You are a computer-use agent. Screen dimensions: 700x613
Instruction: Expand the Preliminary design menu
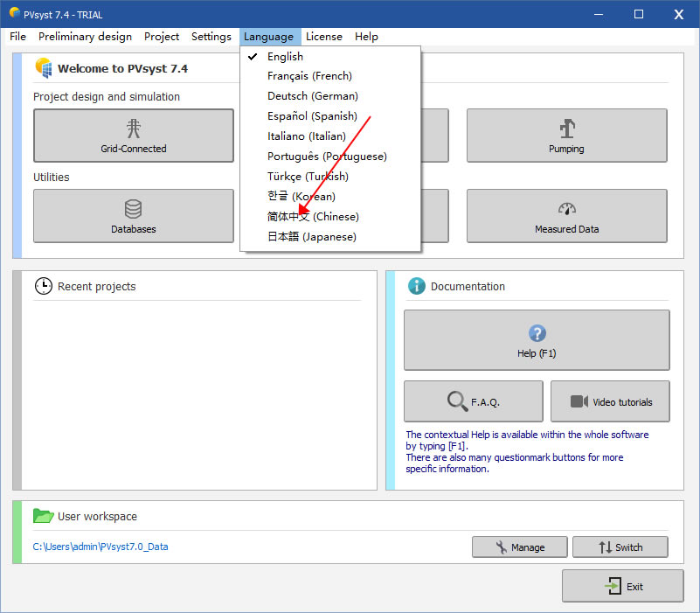pos(85,37)
